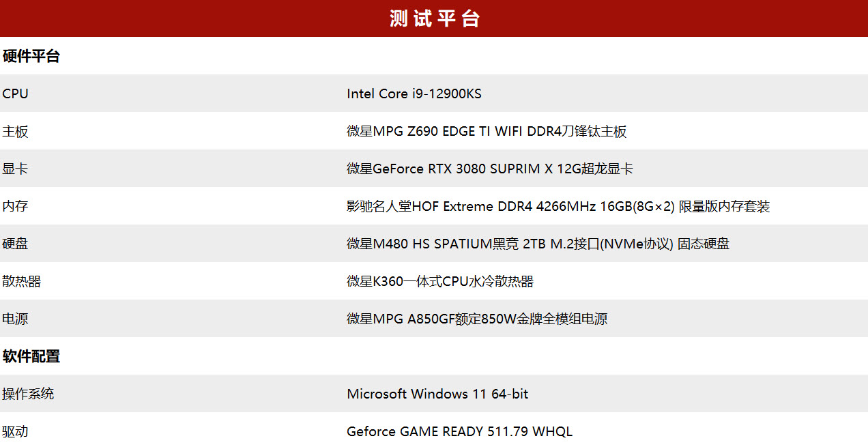Image resolution: width=868 pixels, height=447 pixels.
Task: Click the 微星K360 water cooler entry
Action: (439, 281)
